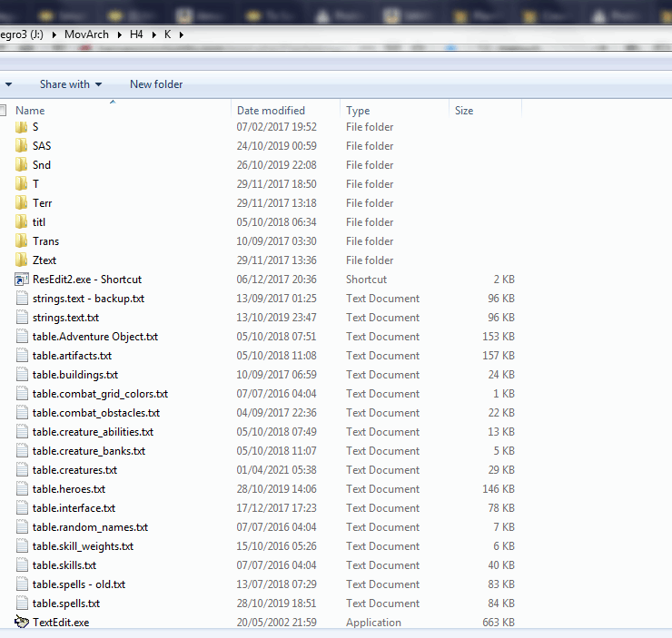Create a New folder
672x638 pixels.
point(156,84)
